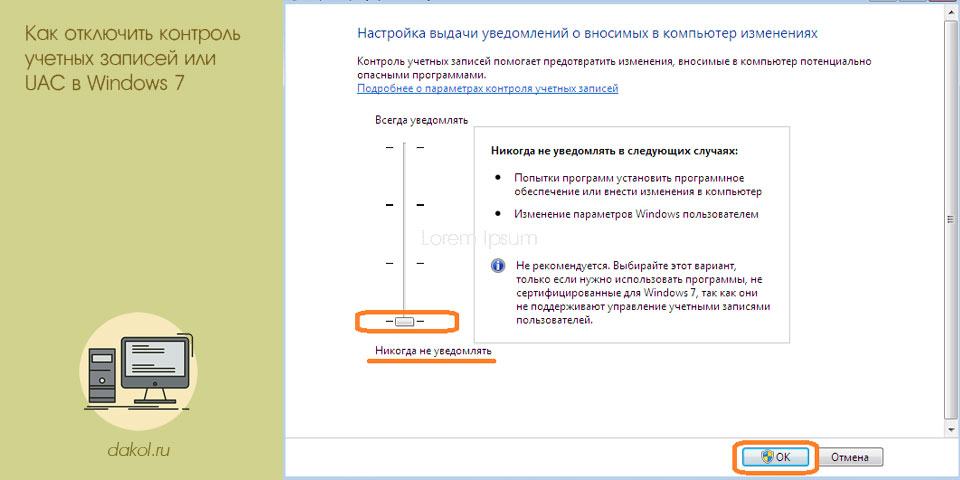Click bullet text Попытки программ установить программное обеспечение
Screen dimensions: 960x480
click(x=637, y=185)
